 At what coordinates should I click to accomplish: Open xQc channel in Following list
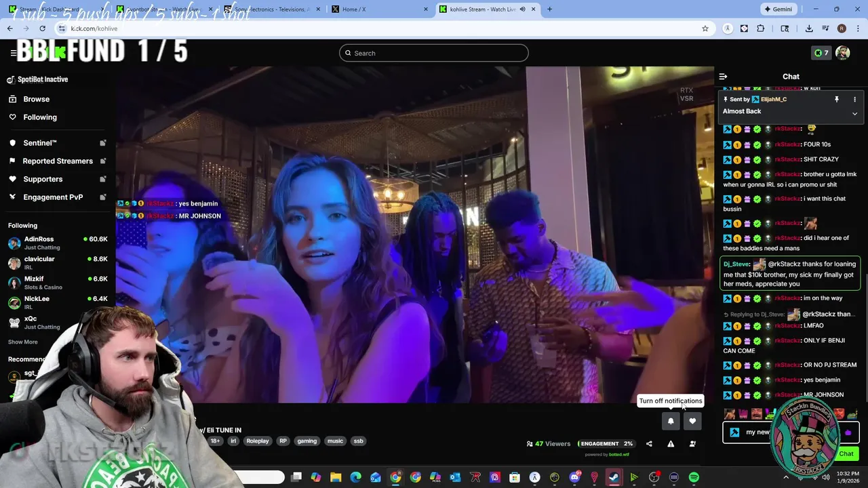[58, 323]
